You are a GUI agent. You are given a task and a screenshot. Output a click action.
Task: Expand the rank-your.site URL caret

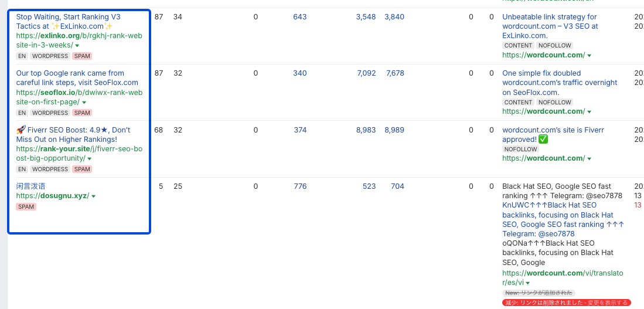pos(90,159)
